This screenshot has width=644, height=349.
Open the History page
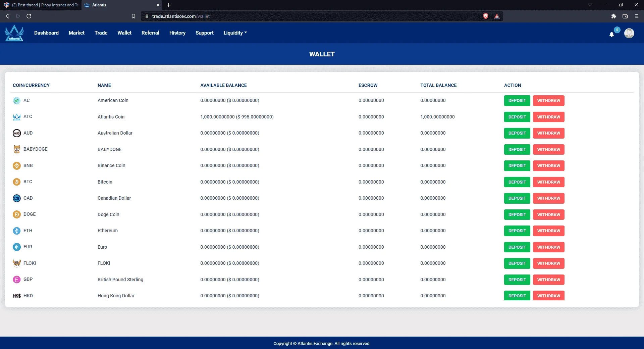point(177,33)
